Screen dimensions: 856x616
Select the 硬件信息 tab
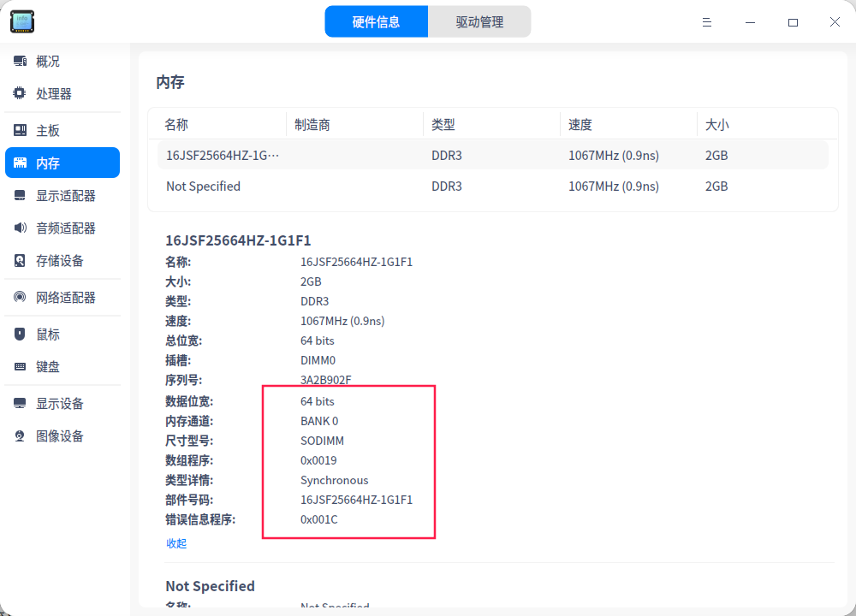(x=377, y=21)
